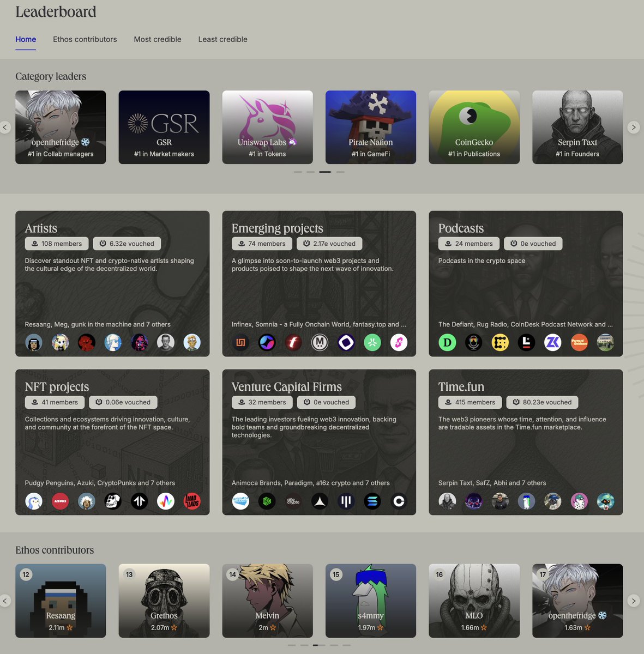Click the 80.23e vouched badge on Time.fun
Viewport: 644px width, 654px height.
coord(543,402)
